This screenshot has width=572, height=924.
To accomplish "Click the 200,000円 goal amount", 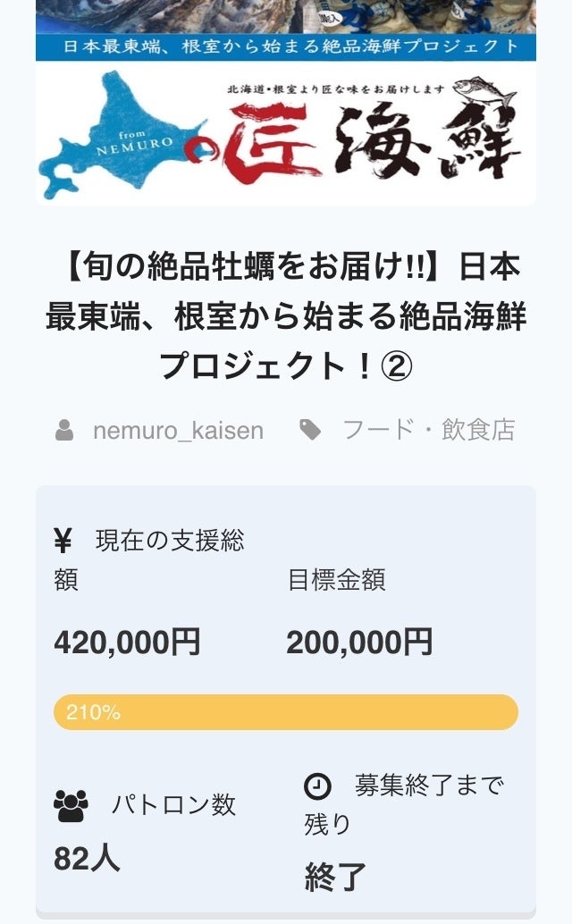I will click(359, 642).
